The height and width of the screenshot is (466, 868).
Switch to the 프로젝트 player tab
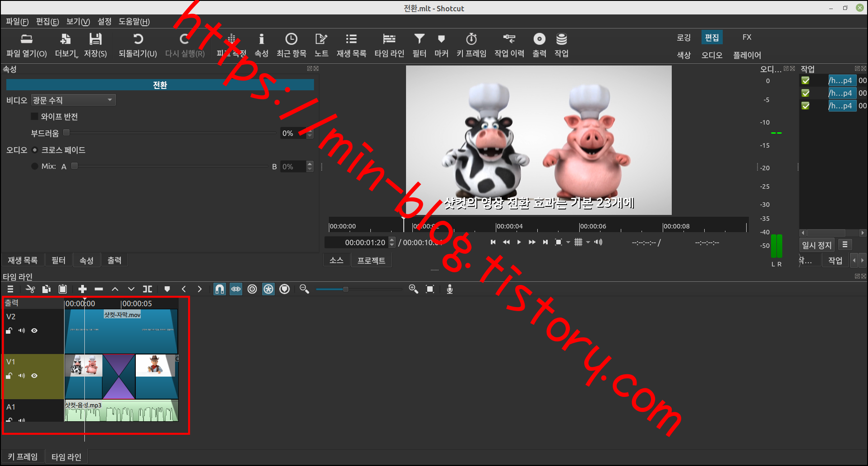[371, 261]
